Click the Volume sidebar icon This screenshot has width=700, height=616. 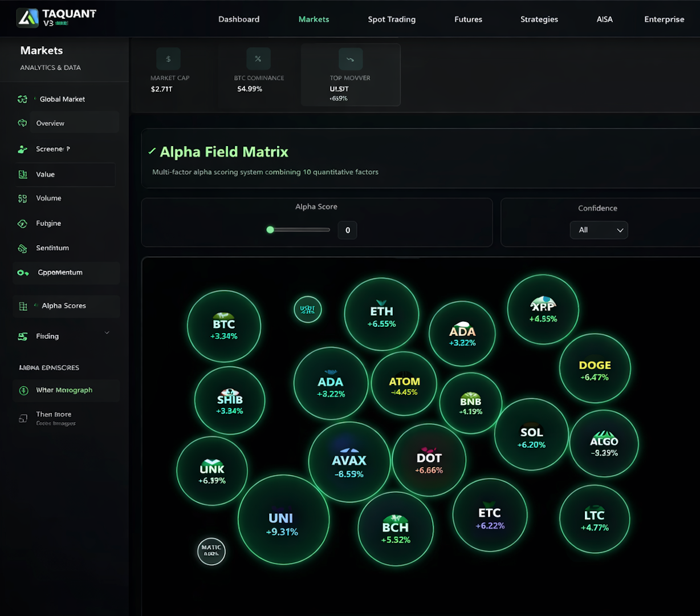point(22,198)
